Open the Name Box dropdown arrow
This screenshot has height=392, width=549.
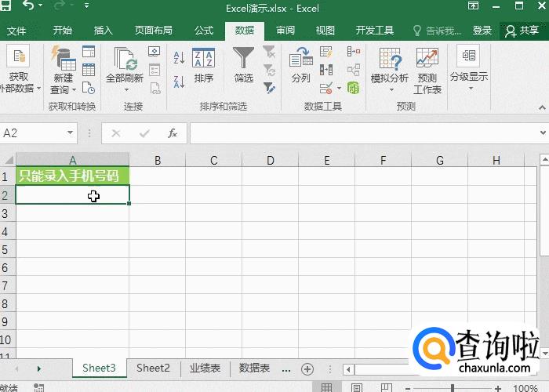pos(71,133)
